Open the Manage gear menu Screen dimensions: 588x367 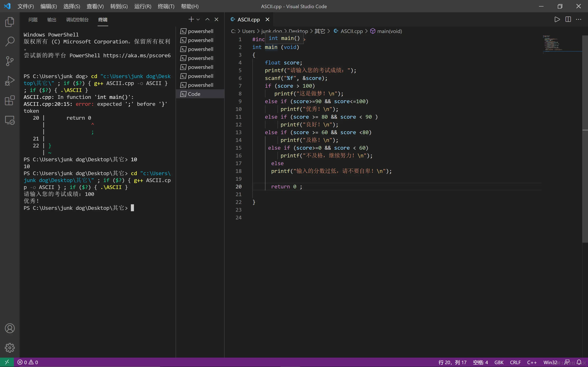(10, 348)
